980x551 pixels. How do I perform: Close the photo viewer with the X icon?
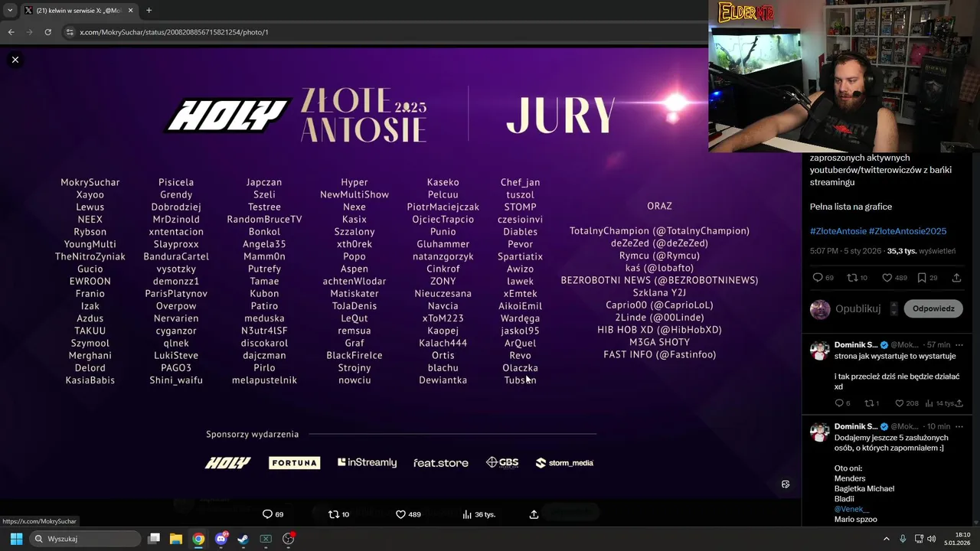pos(15,60)
